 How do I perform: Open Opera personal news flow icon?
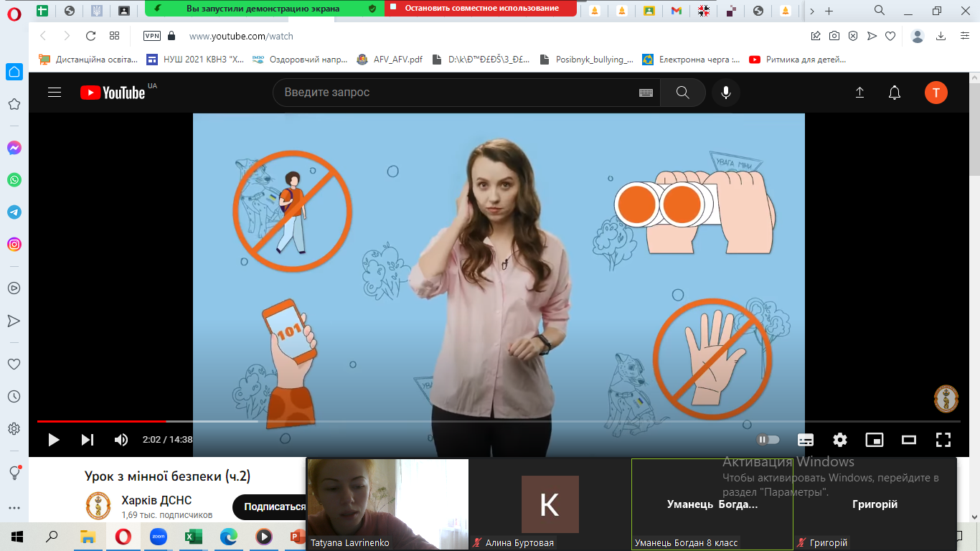14,321
